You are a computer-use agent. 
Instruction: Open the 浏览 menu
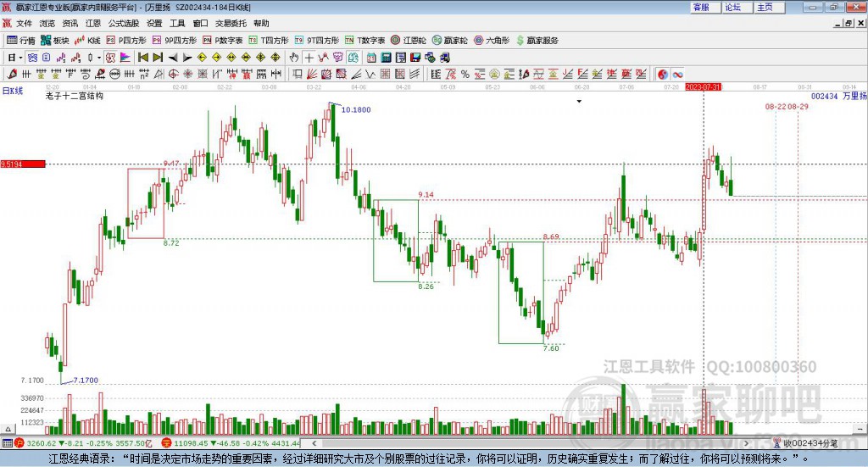pyautogui.click(x=47, y=23)
